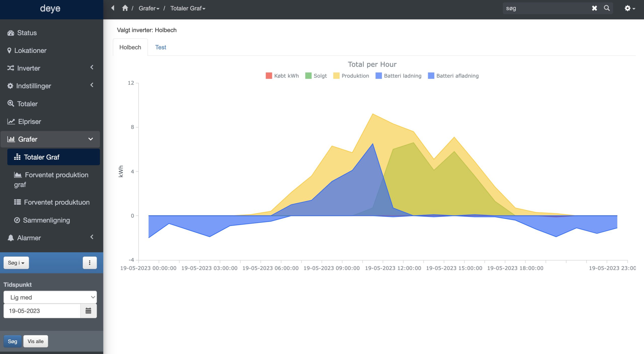This screenshot has height=354, width=644.
Task: Click the back arrow in top bar
Action: 113,8
